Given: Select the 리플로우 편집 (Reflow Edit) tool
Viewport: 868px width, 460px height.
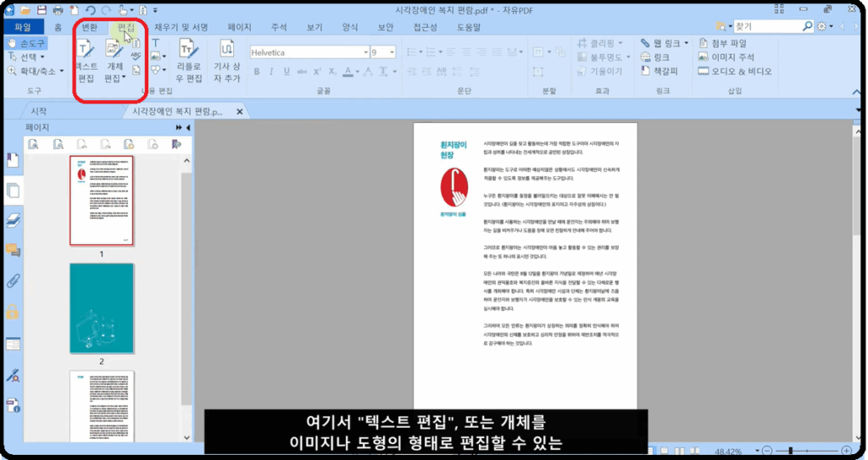Looking at the screenshot, I should click(189, 61).
